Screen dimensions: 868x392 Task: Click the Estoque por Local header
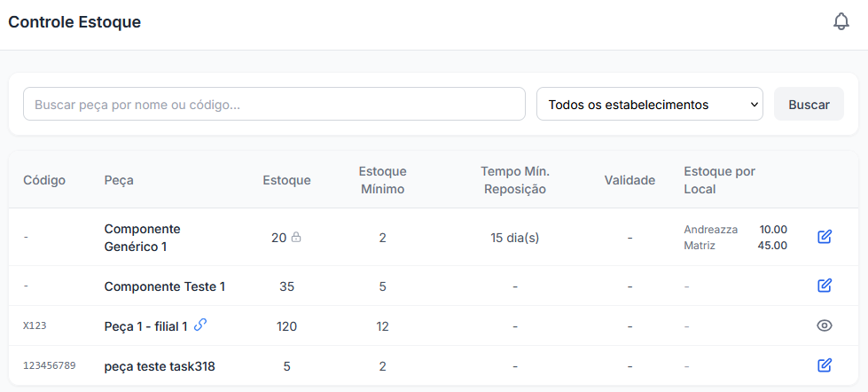click(720, 180)
